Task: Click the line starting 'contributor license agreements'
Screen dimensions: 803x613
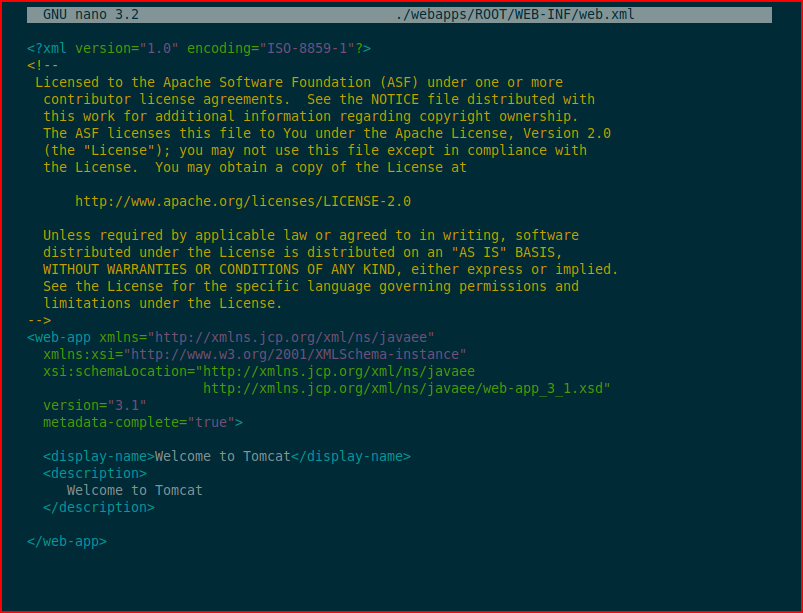Action: tap(319, 99)
